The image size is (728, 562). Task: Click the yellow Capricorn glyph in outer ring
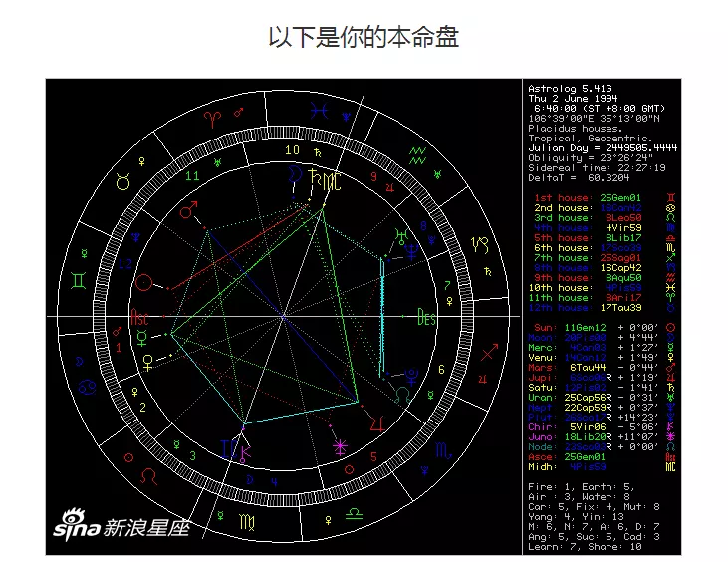pos(480,244)
